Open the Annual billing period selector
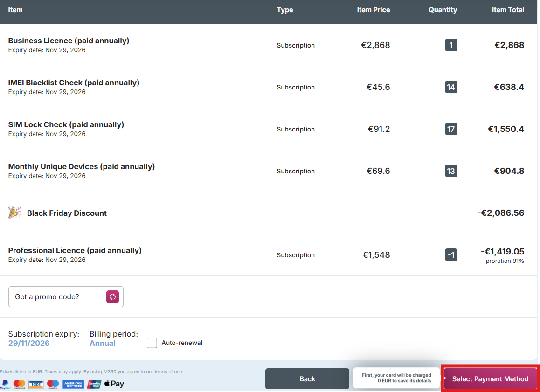The height and width of the screenshot is (392, 540). (103, 343)
